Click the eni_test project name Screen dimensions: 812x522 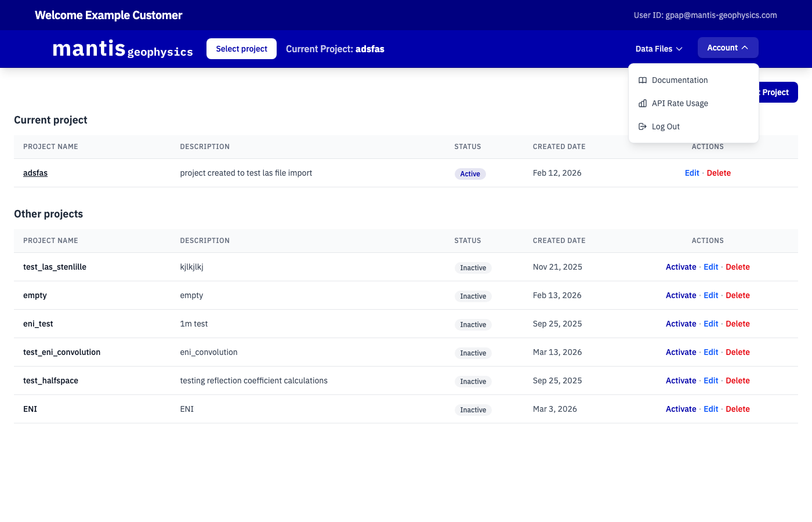38,324
